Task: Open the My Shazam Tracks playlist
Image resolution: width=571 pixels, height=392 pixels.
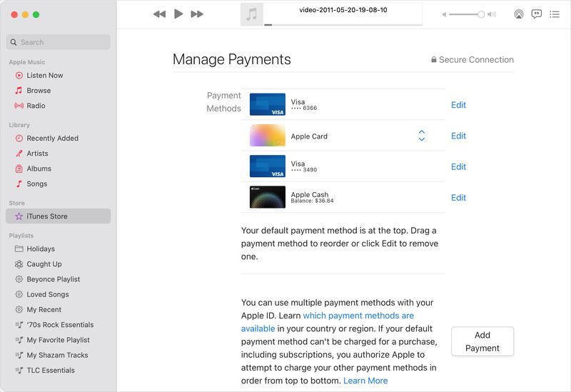Action: tap(59, 355)
